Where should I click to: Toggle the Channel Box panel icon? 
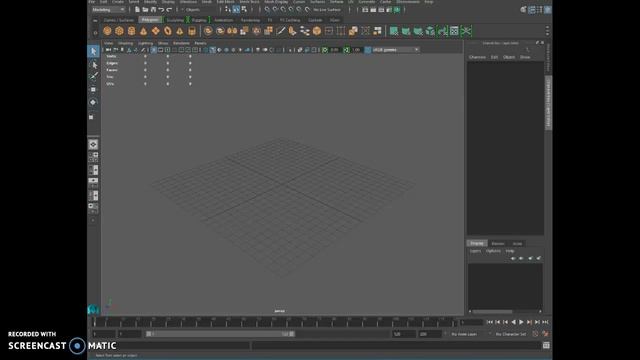click(x=548, y=10)
